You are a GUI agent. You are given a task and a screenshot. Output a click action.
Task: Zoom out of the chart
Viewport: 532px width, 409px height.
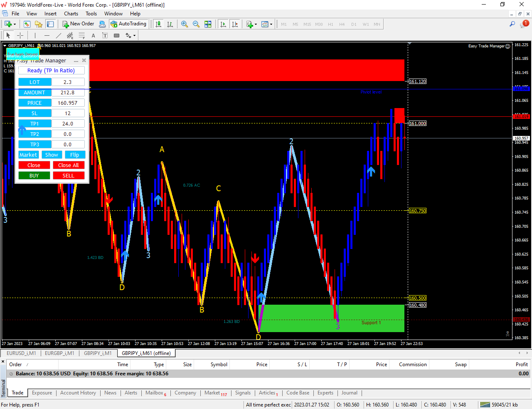pyautogui.click(x=196, y=24)
